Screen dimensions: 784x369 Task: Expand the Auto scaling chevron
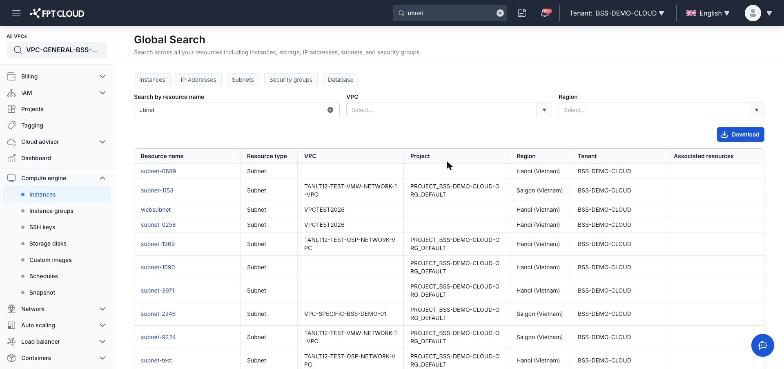coord(102,325)
